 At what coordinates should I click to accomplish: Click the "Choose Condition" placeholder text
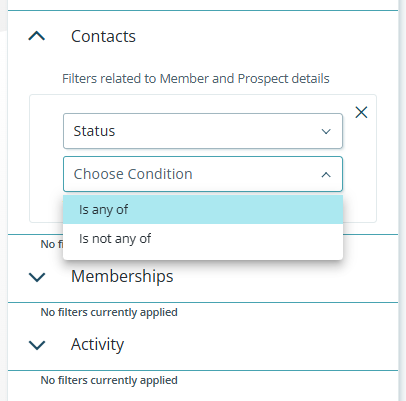click(x=133, y=174)
